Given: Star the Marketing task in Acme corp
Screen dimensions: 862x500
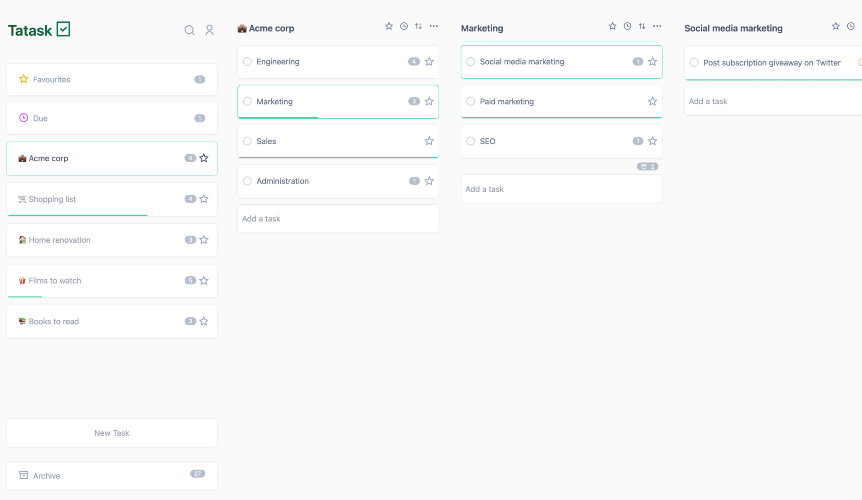Looking at the screenshot, I should (x=429, y=101).
